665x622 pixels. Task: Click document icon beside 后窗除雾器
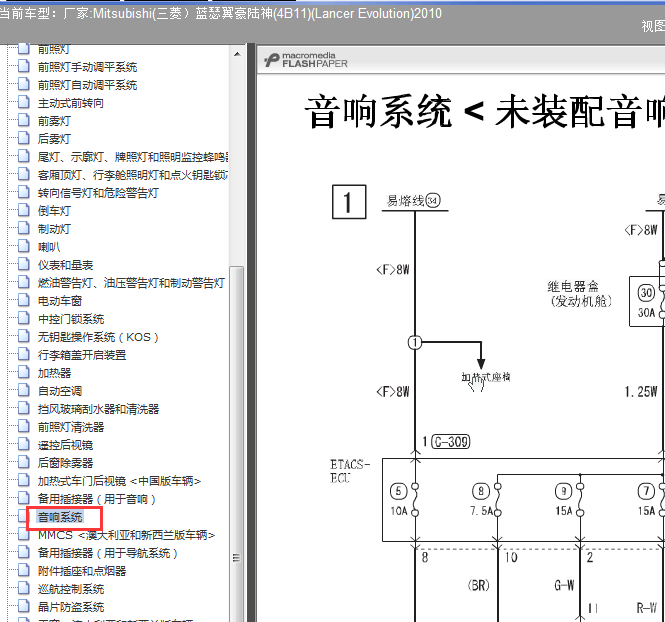24,462
